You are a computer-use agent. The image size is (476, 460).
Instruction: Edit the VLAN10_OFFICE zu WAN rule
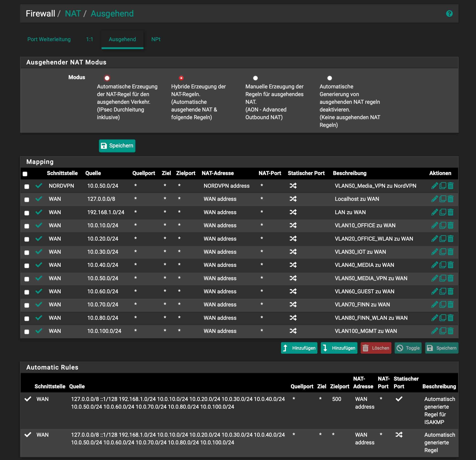point(434,225)
